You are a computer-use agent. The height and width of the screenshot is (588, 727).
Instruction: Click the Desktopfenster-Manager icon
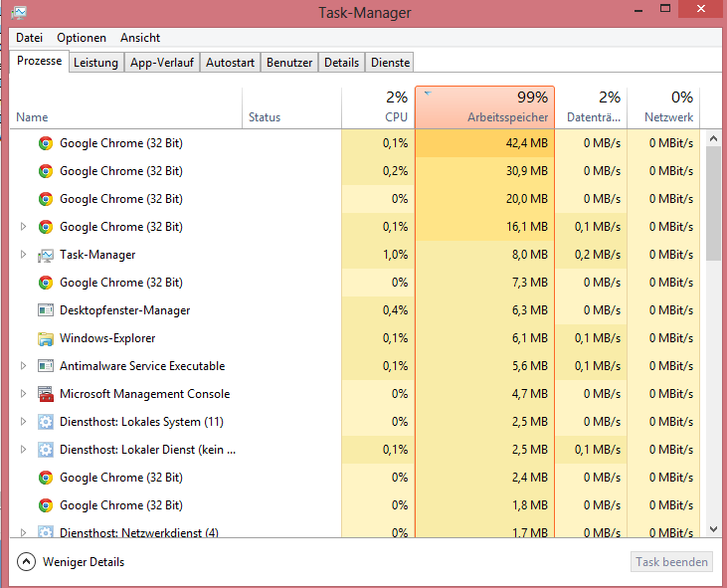tap(46, 310)
